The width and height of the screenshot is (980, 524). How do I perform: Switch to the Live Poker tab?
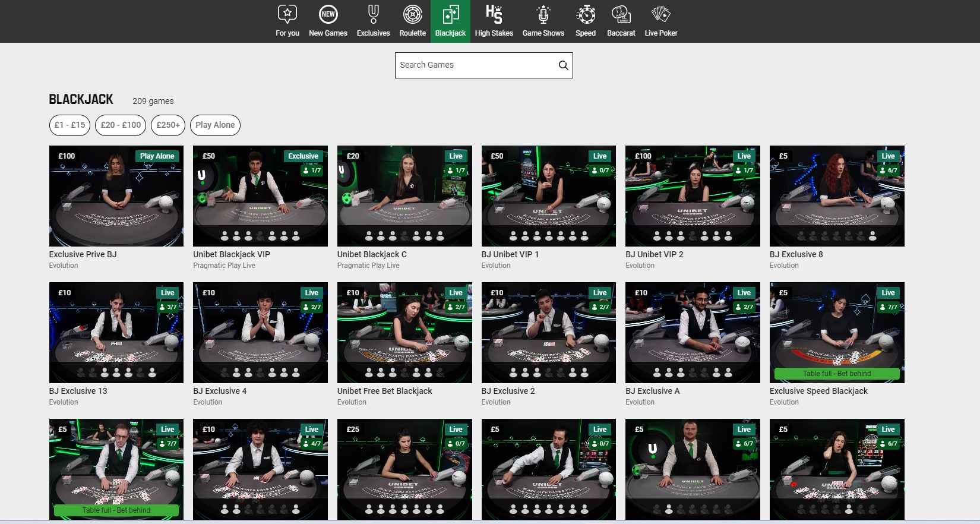(x=660, y=21)
